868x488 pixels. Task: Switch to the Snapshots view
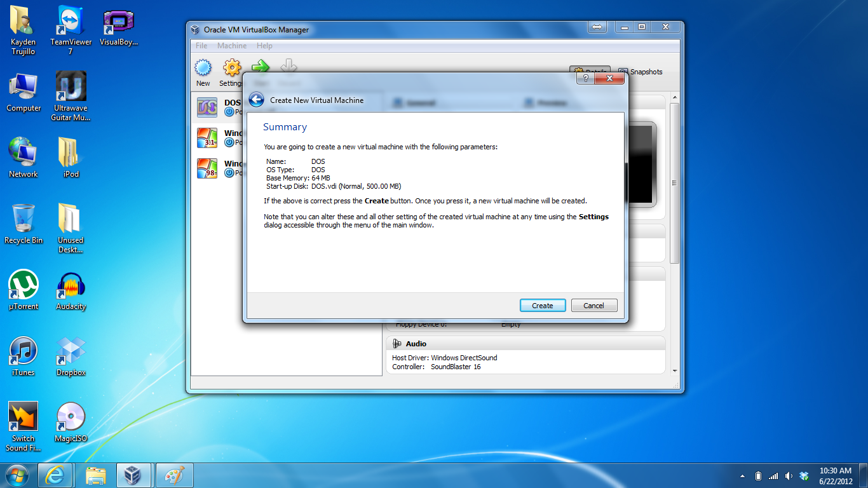(x=641, y=72)
